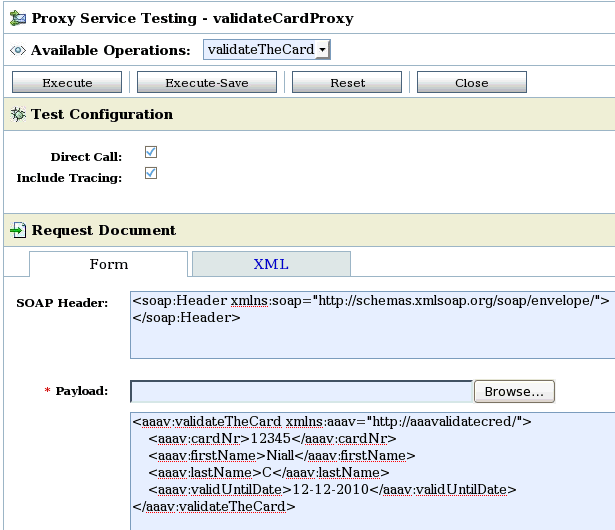
Task: Click the firstName Niall payload line
Action: point(282,455)
